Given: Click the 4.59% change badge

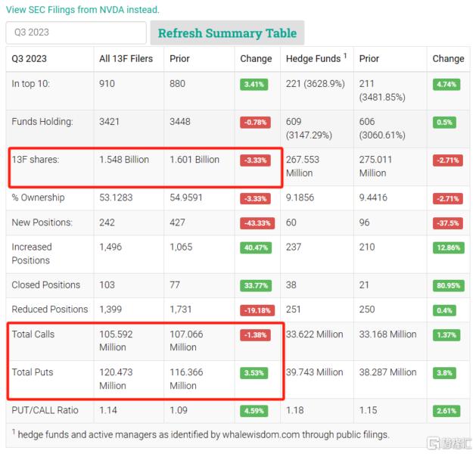Looking at the screenshot, I should tap(254, 411).
